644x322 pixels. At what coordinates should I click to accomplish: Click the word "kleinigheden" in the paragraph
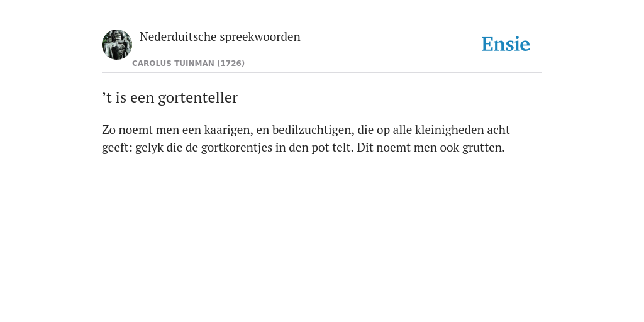449,130
